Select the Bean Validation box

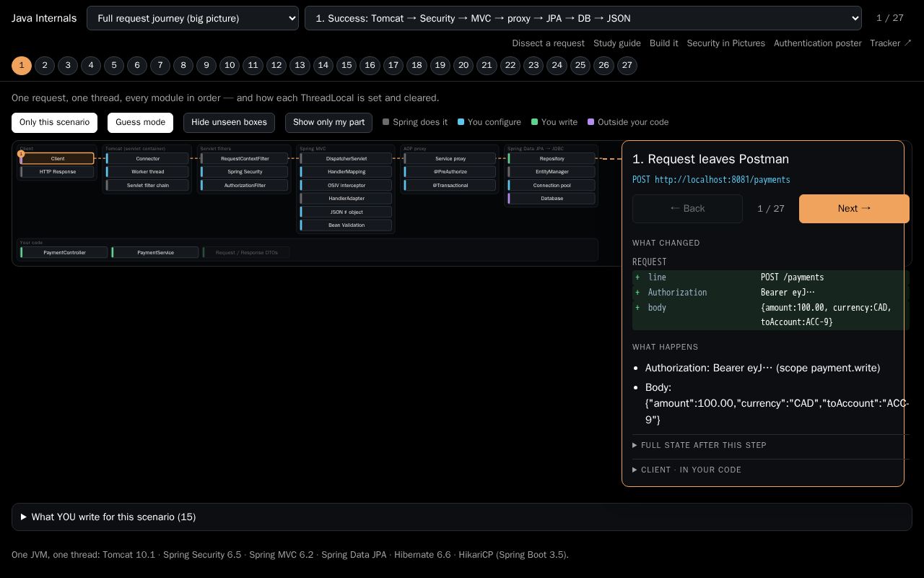(x=346, y=225)
